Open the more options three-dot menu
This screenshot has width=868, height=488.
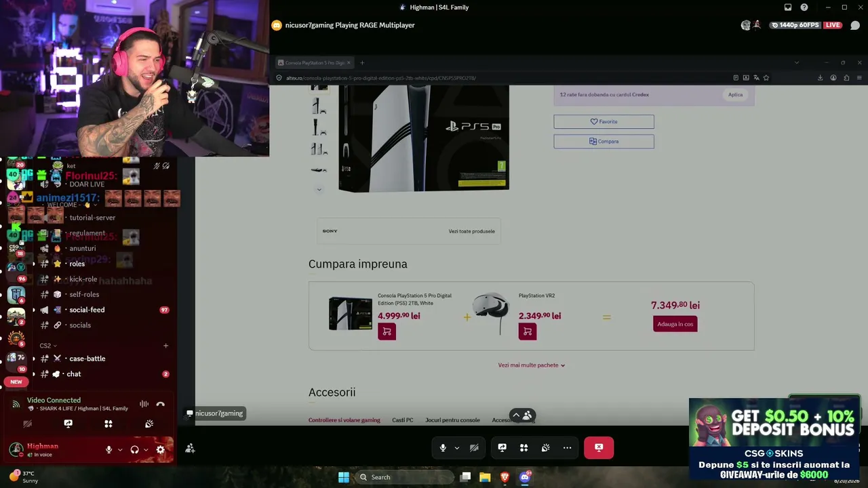point(568,447)
